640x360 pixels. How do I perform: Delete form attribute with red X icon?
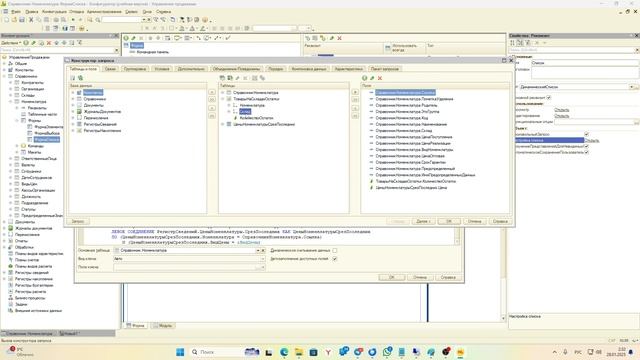[x=339, y=38]
